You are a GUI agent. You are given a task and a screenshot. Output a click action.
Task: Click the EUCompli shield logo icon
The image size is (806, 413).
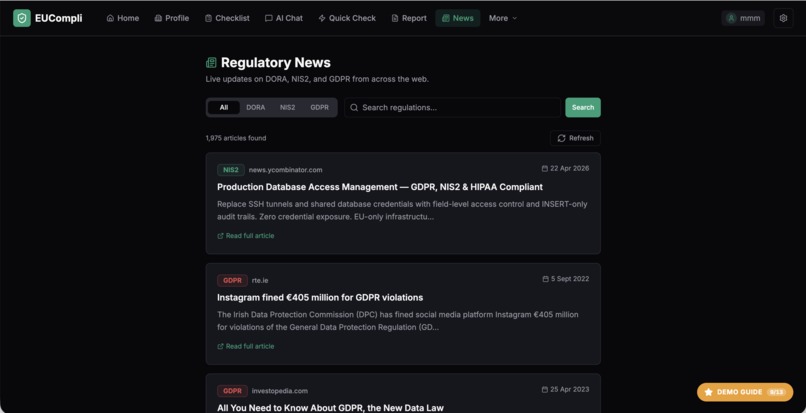22,18
